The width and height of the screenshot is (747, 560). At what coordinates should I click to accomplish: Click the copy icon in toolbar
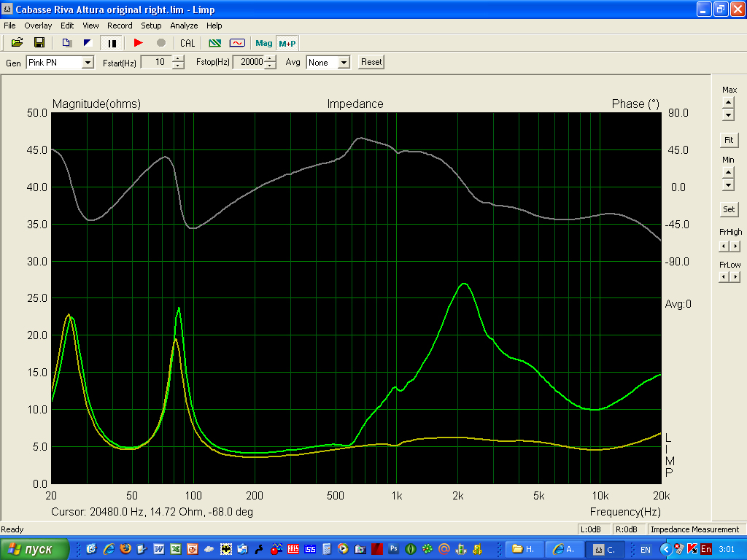click(66, 43)
